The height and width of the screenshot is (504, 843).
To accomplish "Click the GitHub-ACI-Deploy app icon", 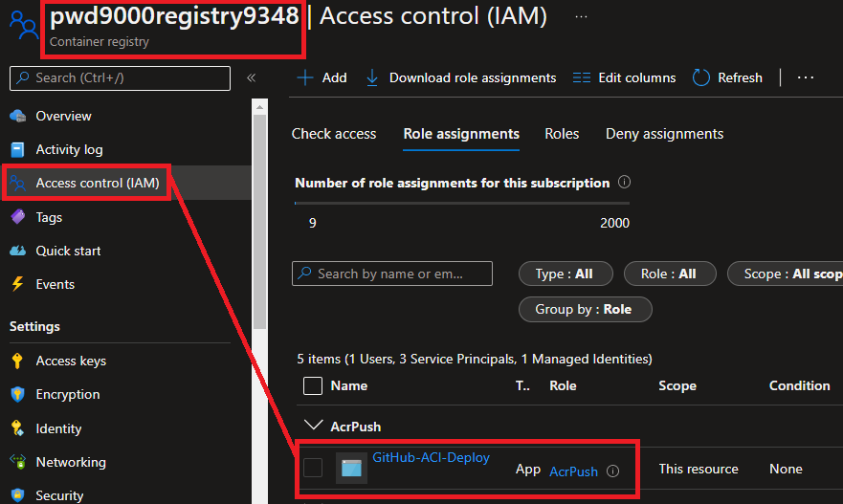I will [x=351, y=468].
